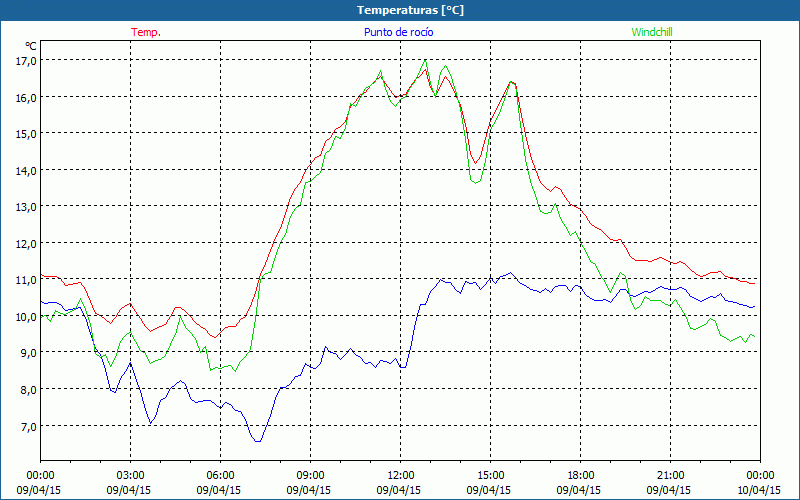800x500 pixels.
Task: Click the 06:00 time axis label
Action: (x=220, y=476)
